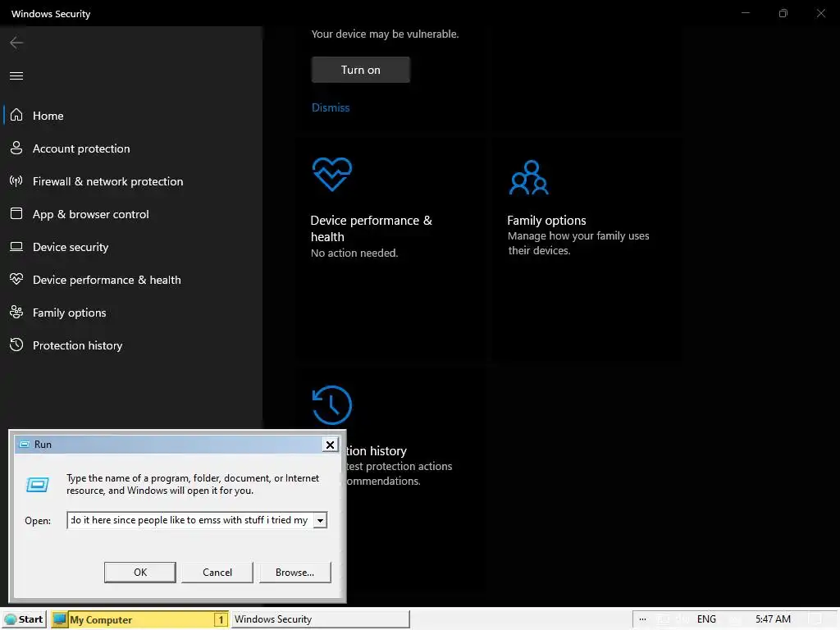The width and height of the screenshot is (840, 630).
Task: Click 'Your device may be vulnerable.' text
Action: coord(385,34)
